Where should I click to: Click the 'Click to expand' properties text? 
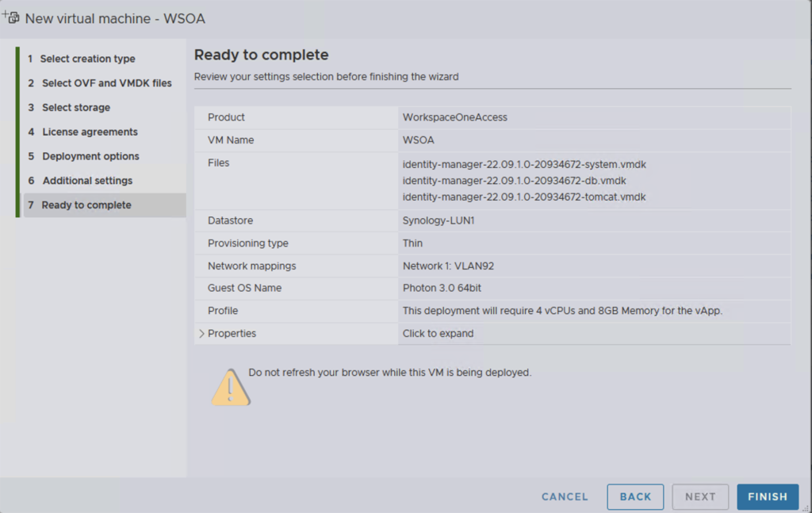point(438,334)
